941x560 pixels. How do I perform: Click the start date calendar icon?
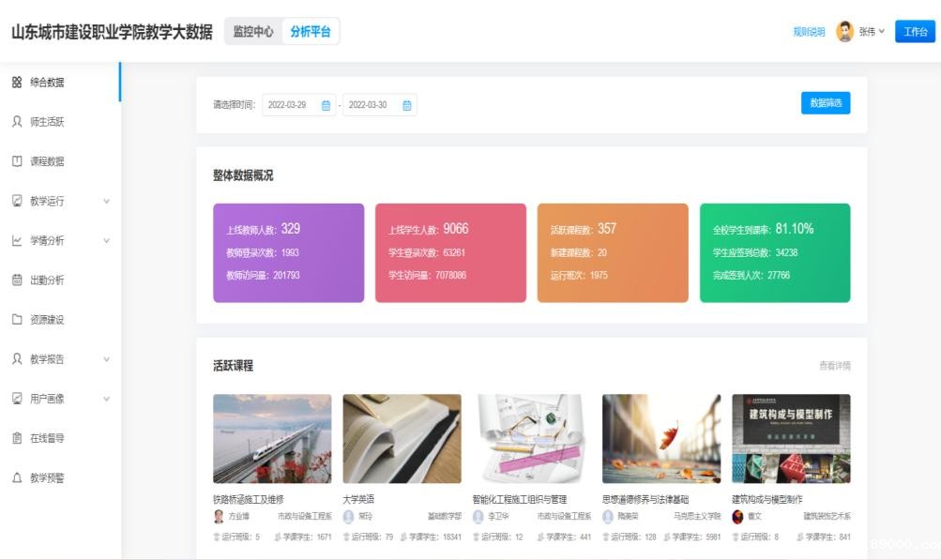tap(326, 105)
